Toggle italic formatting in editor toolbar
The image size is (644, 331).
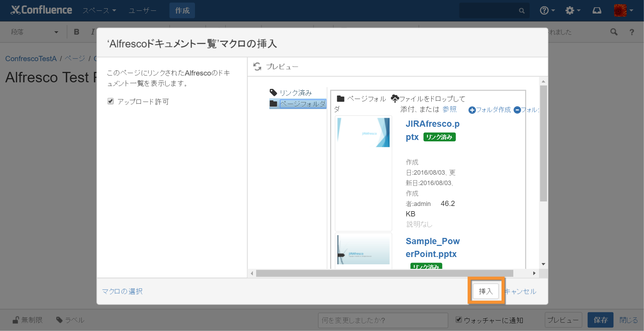[x=92, y=32]
